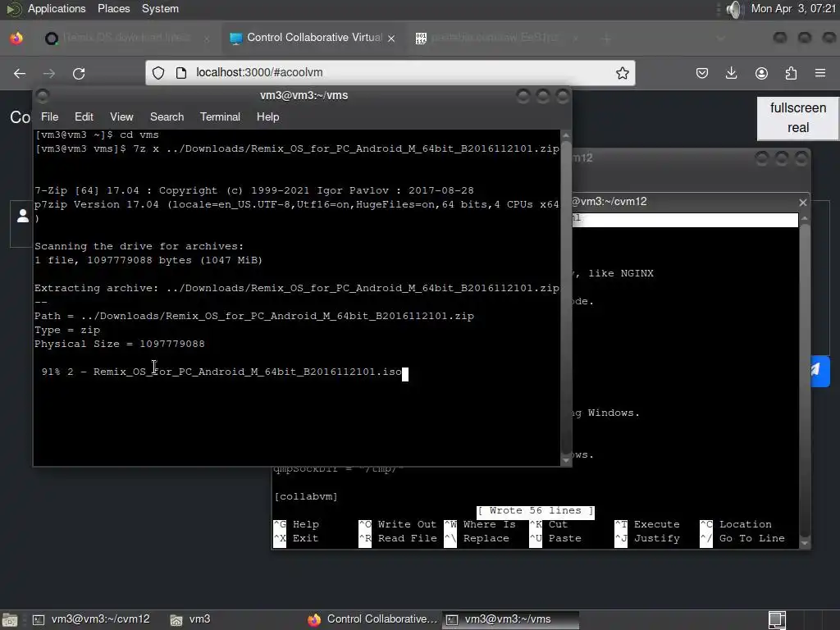Click the show desktop icon in the bottom panel
This screenshot has width=840, height=630.
(x=10, y=620)
